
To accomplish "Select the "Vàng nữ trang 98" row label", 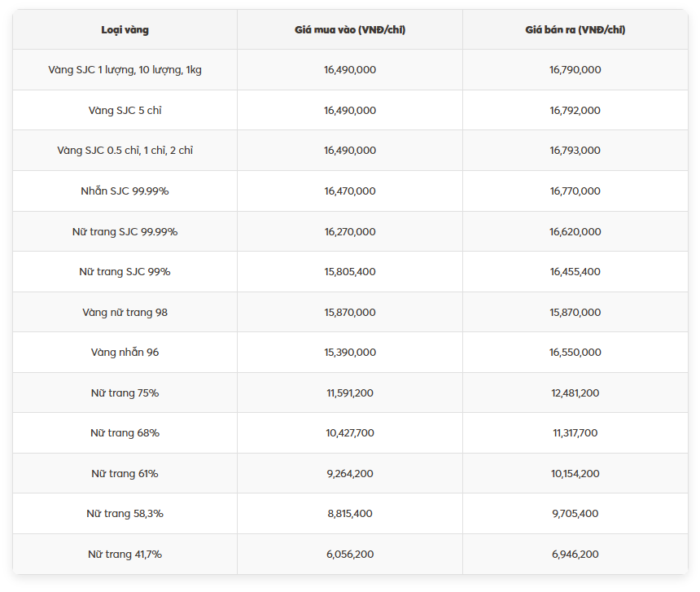I will [x=125, y=313].
